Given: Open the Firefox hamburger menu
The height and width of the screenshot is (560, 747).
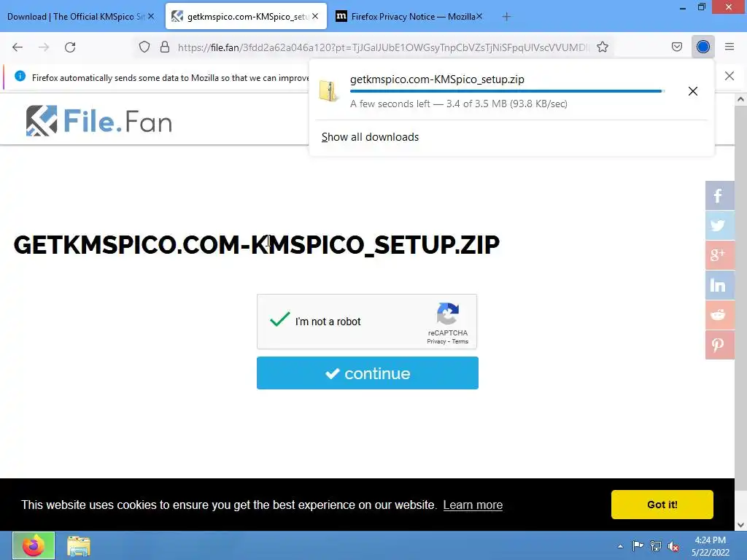Looking at the screenshot, I should (729, 47).
